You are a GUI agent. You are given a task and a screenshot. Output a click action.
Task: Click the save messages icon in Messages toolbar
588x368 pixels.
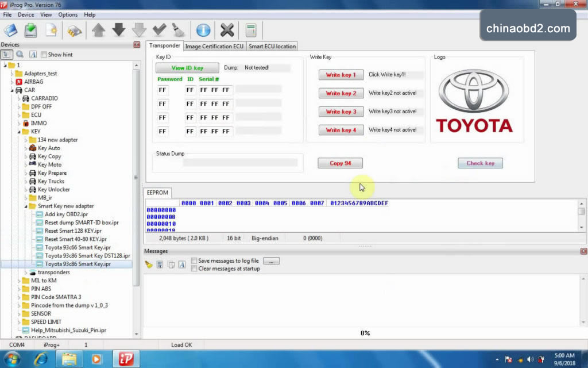point(160,264)
